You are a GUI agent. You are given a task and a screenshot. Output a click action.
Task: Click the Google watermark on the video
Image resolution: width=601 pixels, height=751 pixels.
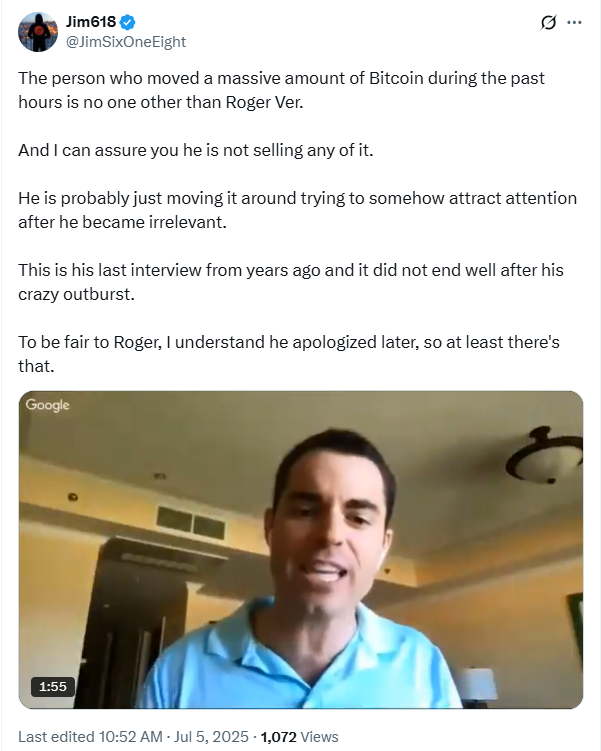point(47,405)
